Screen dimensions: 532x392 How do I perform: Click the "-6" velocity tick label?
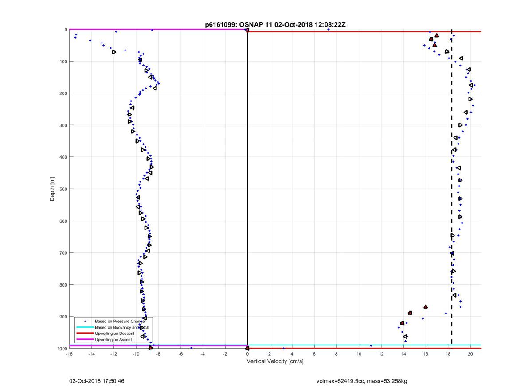click(x=180, y=354)
